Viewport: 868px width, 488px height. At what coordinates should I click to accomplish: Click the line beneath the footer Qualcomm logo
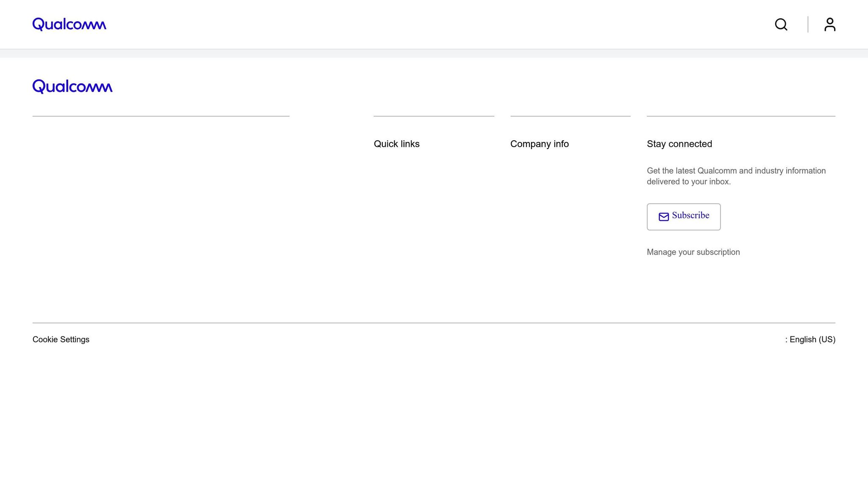161,116
